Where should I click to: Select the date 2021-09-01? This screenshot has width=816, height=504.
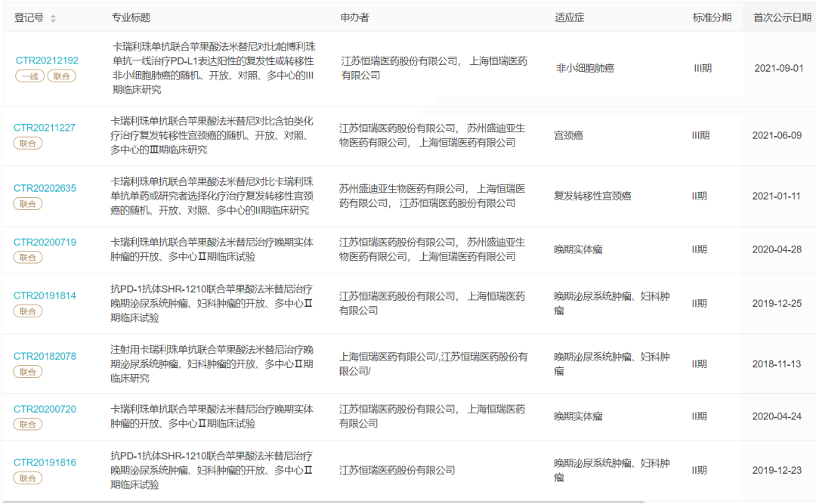pos(779,68)
